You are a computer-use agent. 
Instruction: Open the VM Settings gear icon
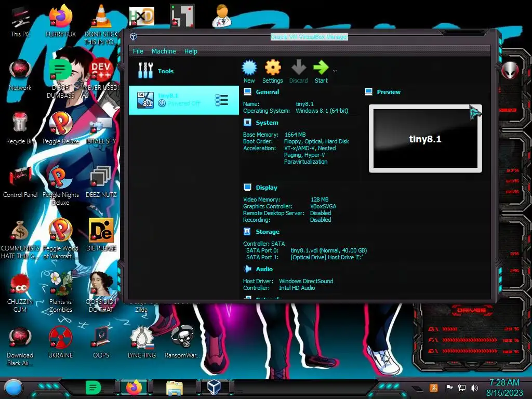(272, 68)
